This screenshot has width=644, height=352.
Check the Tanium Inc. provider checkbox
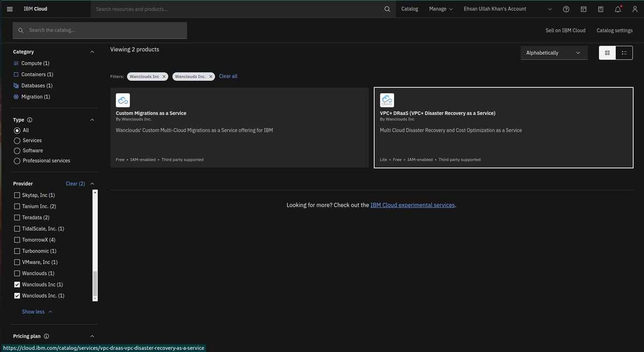pos(17,207)
